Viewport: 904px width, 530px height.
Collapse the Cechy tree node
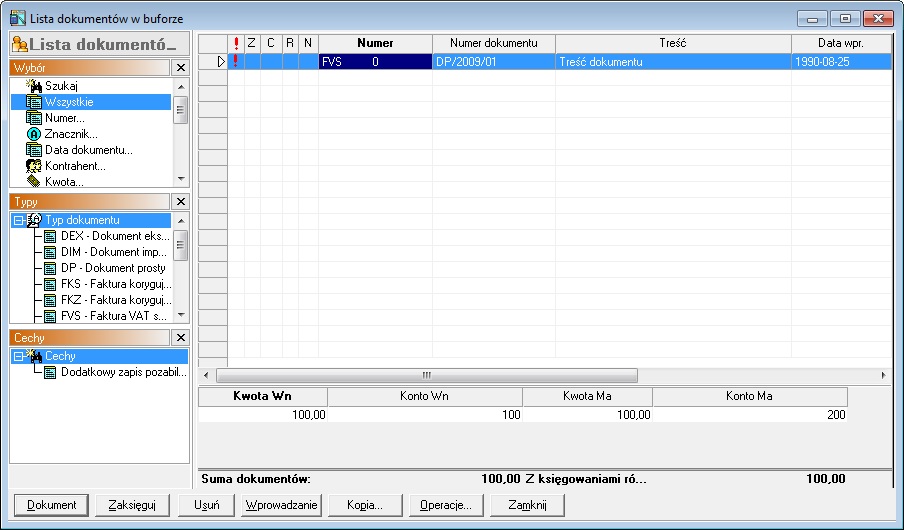tap(18, 356)
